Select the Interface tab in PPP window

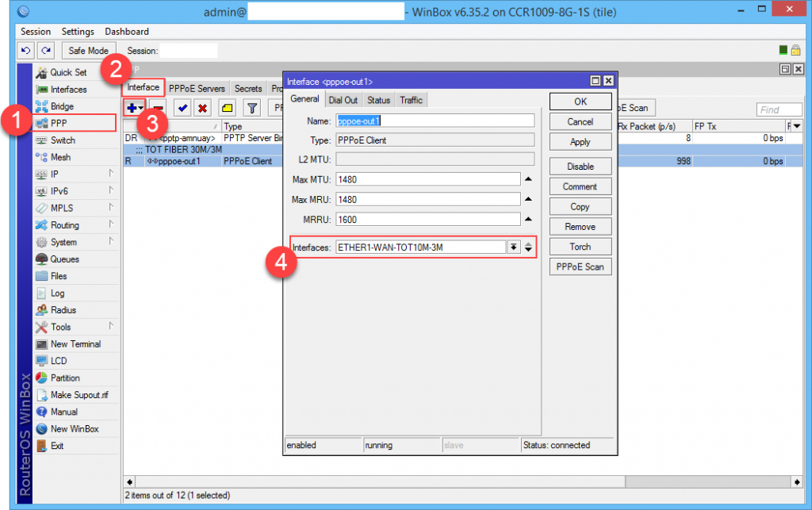click(x=144, y=87)
